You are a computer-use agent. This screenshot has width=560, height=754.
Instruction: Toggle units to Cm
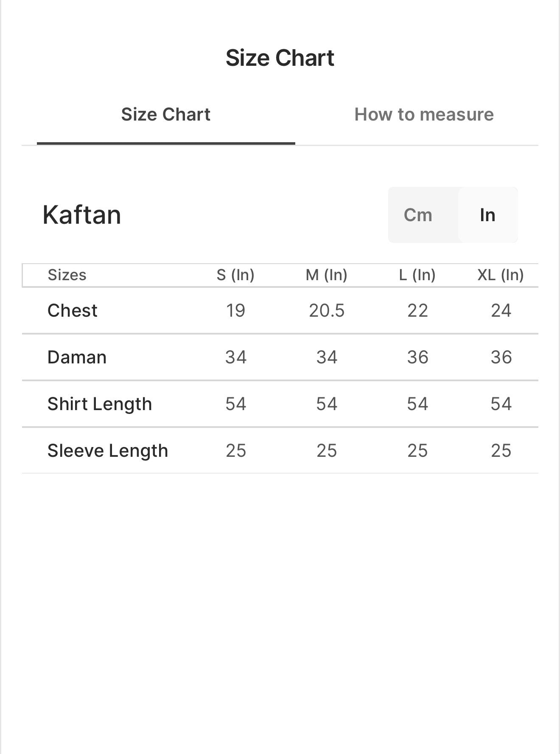pyautogui.click(x=418, y=215)
